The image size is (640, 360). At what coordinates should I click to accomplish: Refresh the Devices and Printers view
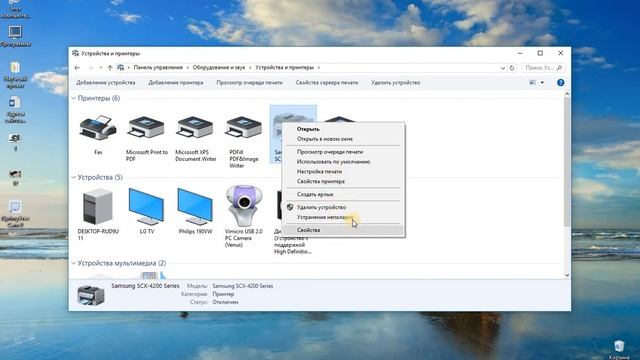(512, 68)
